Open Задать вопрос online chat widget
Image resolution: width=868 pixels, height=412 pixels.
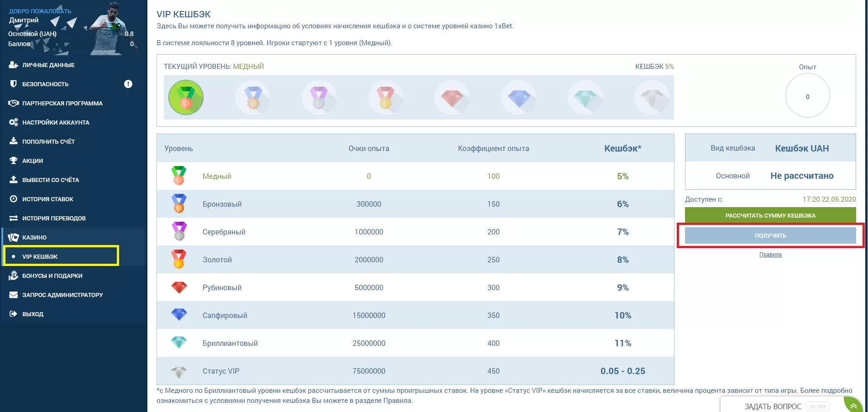[773, 406]
